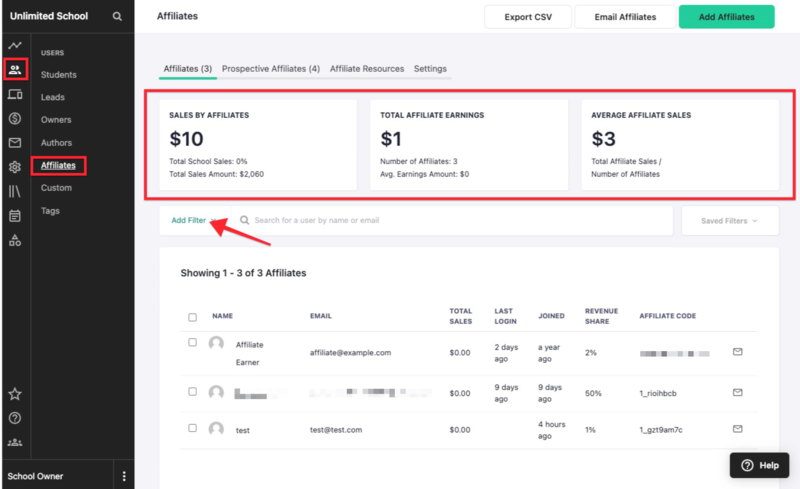The height and width of the screenshot is (489, 800).
Task: Open the dashboard analytics chart icon
Action: pyautogui.click(x=15, y=45)
